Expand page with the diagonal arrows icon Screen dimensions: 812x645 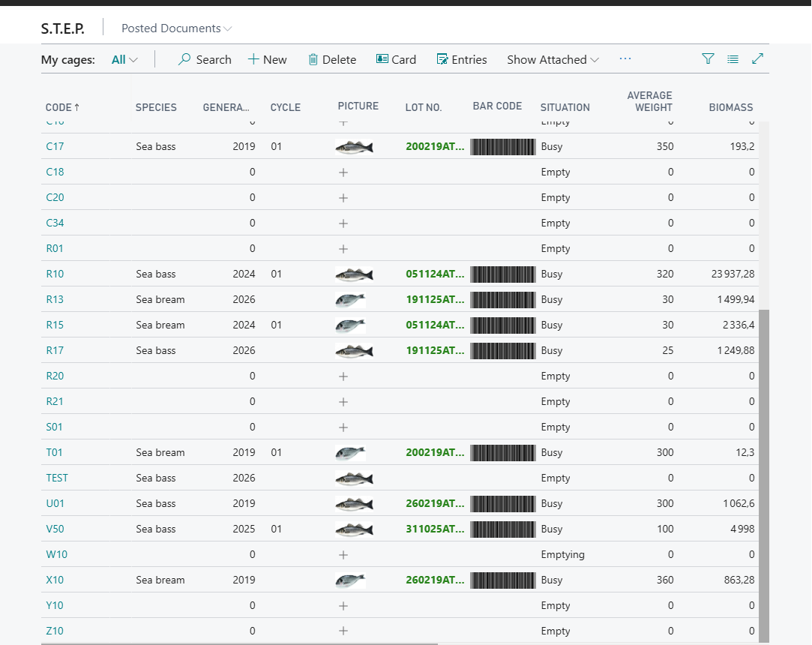click(757, 58)
